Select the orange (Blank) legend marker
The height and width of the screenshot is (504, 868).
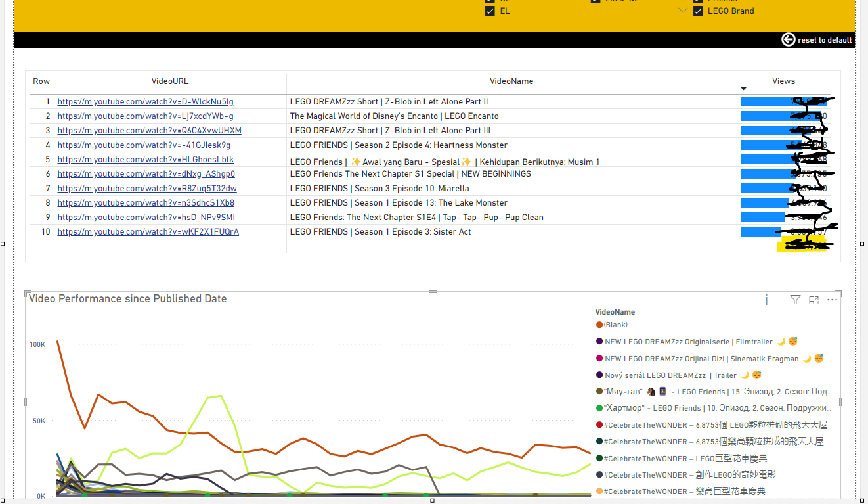click(x=599, y=325)
